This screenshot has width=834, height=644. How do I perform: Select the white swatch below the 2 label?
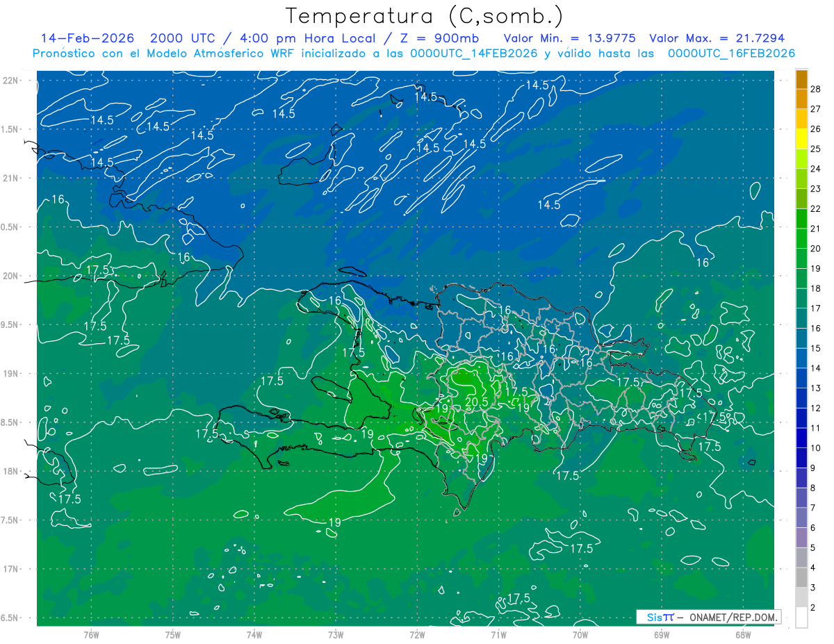801,618
